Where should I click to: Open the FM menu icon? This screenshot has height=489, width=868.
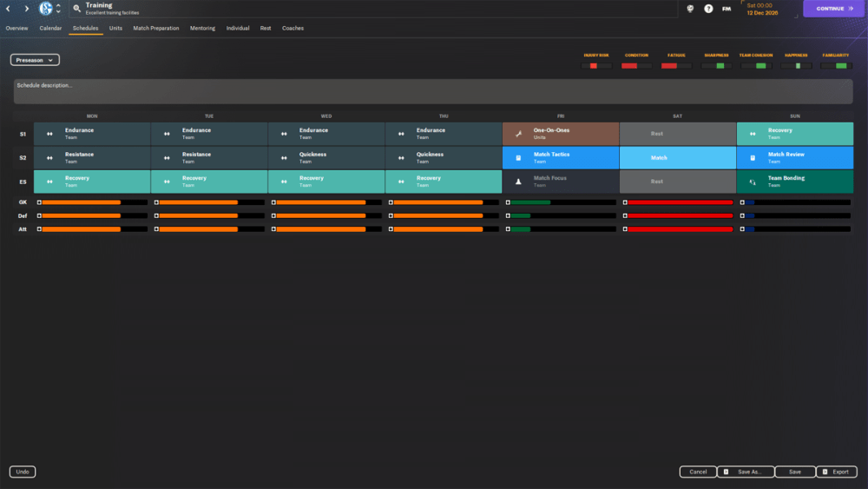pyautogui.click(x=727, y=9)
